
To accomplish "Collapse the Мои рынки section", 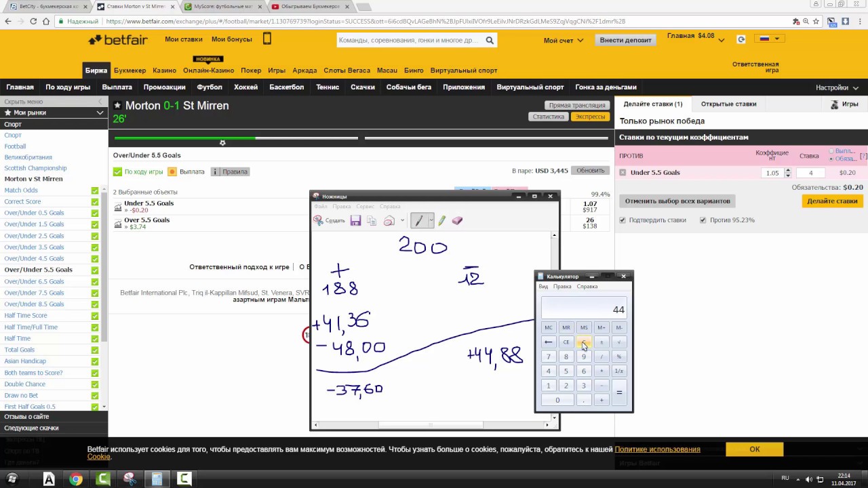I will coord(100,113).
